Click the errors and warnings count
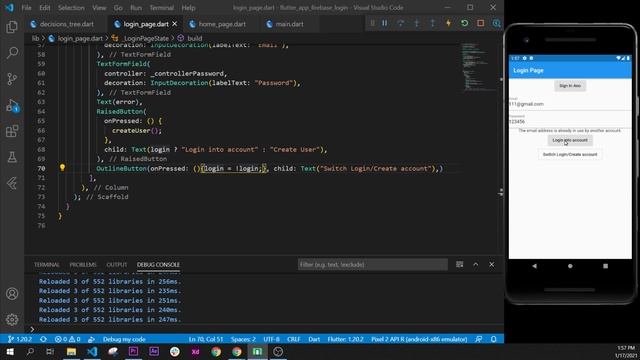 click(68, 339)
